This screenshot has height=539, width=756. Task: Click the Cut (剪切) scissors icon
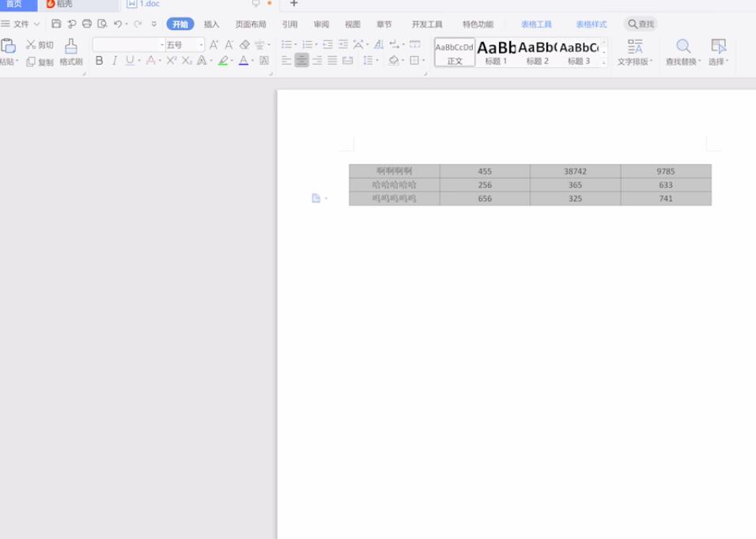coord(31,45)
